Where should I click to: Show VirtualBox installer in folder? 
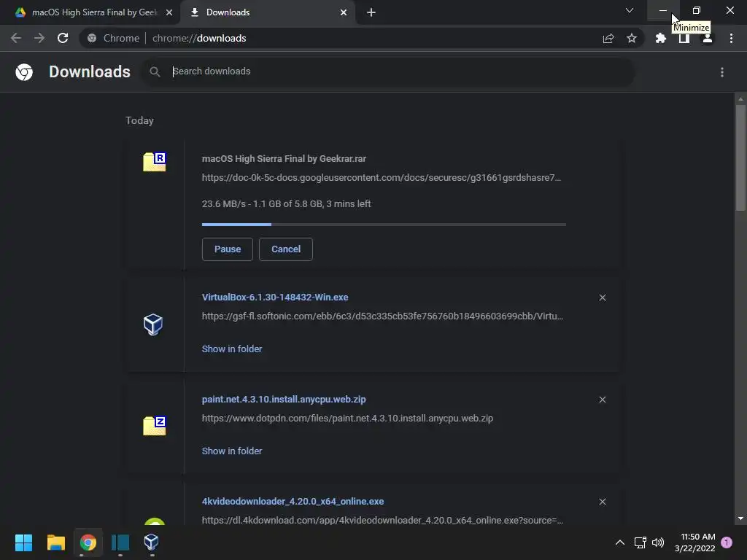(x=232, y=349)
